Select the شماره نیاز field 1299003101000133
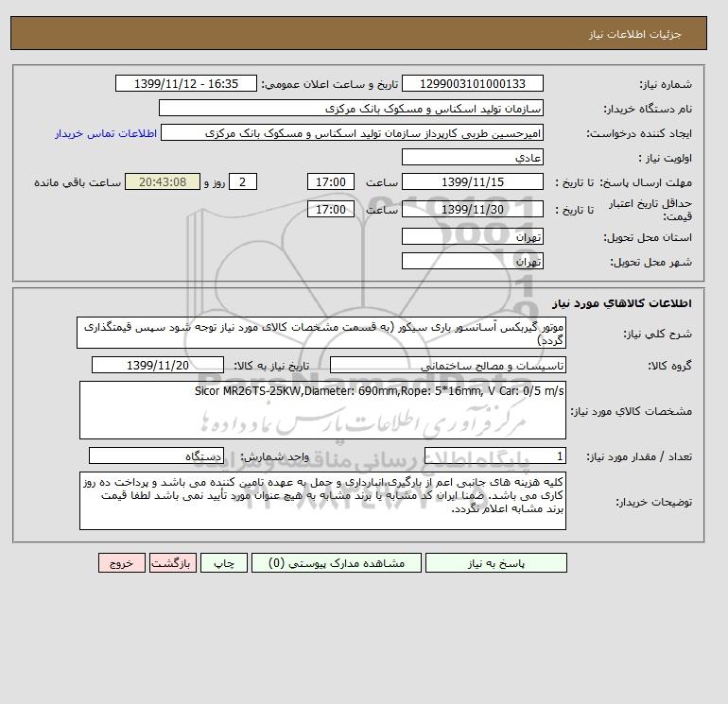 click(x=472, y=83)
